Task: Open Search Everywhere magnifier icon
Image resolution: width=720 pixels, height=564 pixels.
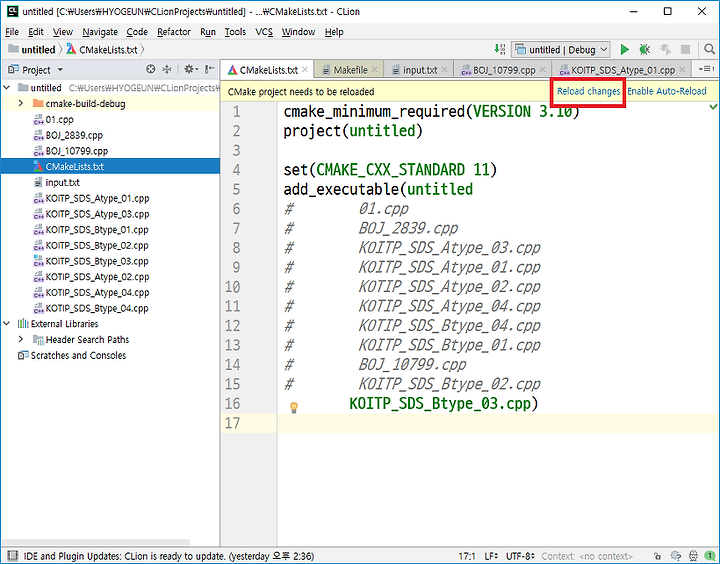Action: (709, 49)
